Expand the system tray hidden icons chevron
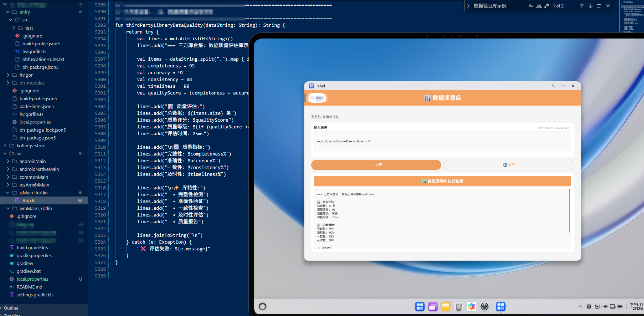The image size is (644, 316). tap(581, 306)
